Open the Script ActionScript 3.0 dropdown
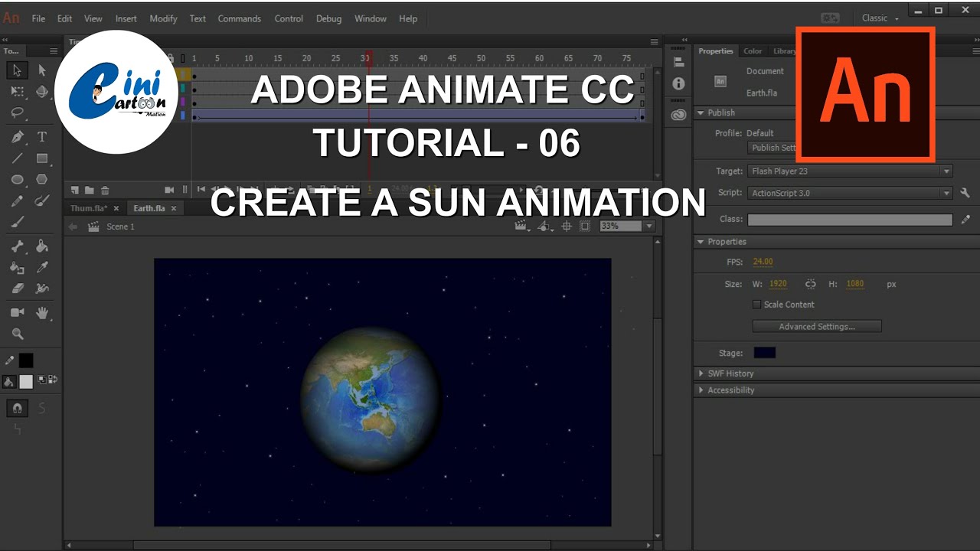Viewport: 980px width, 551px height. (851, 193)
